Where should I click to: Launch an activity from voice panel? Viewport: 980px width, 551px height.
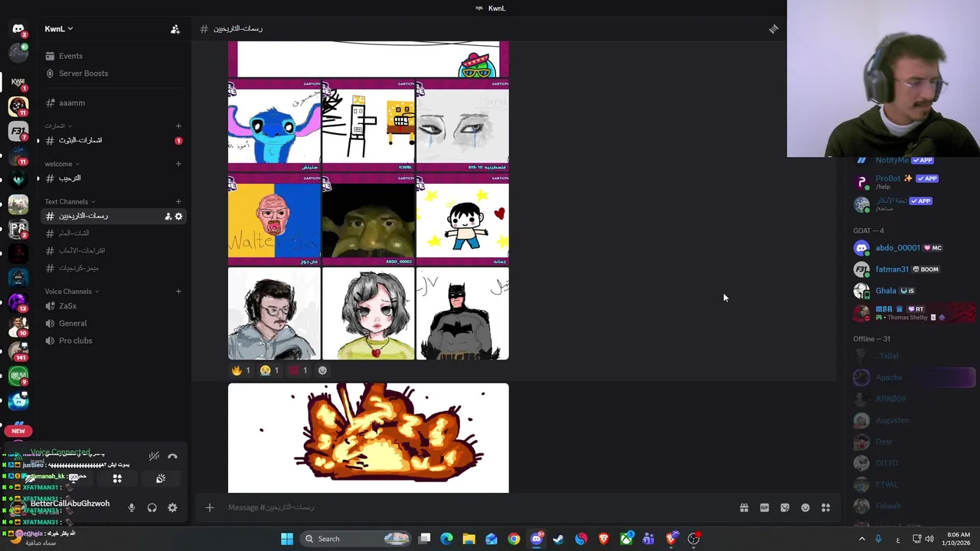(x=117, y=478)
